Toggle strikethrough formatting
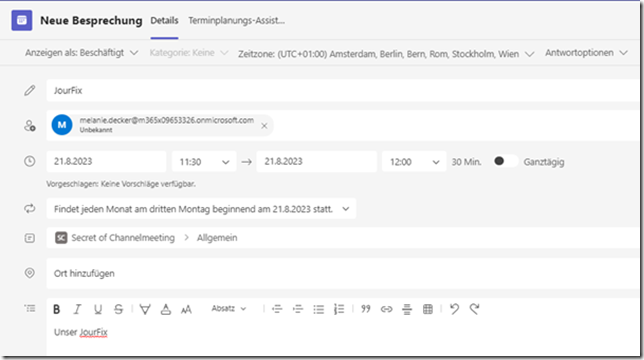Screen dimensions: 644x360 119,309
